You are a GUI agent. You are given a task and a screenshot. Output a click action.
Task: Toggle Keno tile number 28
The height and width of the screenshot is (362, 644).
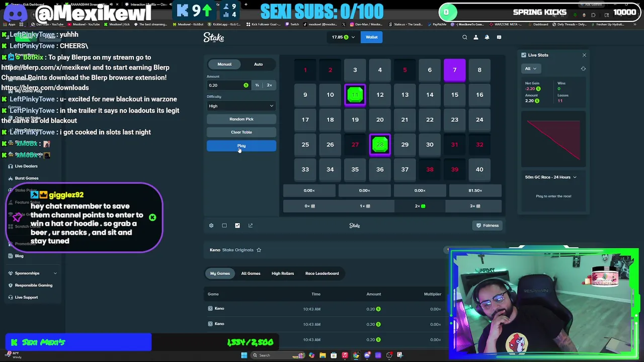coord(380,145)
